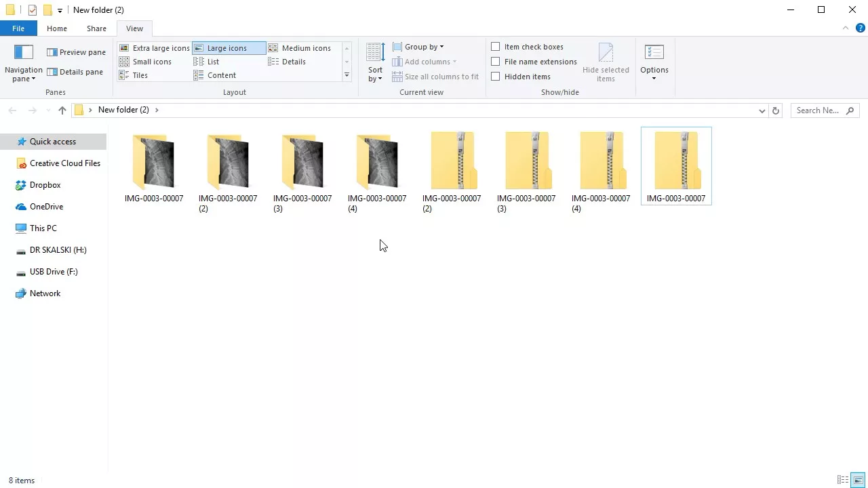Refresh the current folder
Viewport: 868px width, 488px height.
(x=775, y=110)
